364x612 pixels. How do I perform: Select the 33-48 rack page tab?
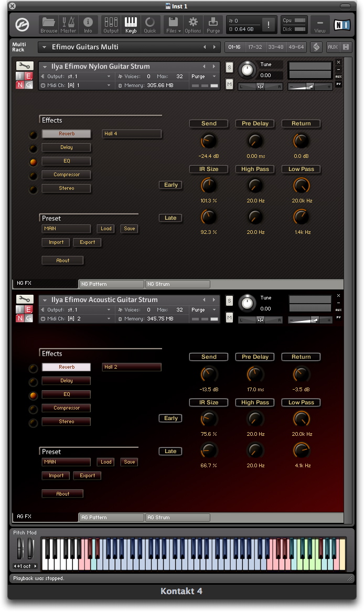276,47
